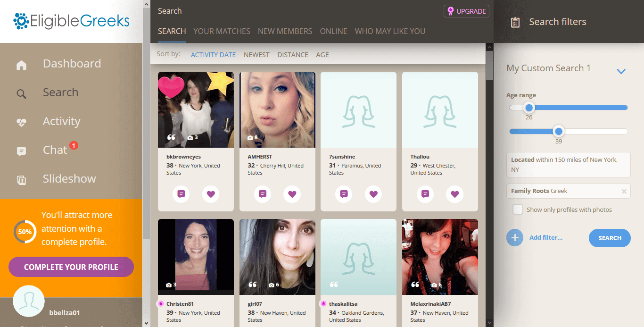Like AMHERST with heart icon
644x327 pixels.
pyautogui.click(x=292, y=194)
